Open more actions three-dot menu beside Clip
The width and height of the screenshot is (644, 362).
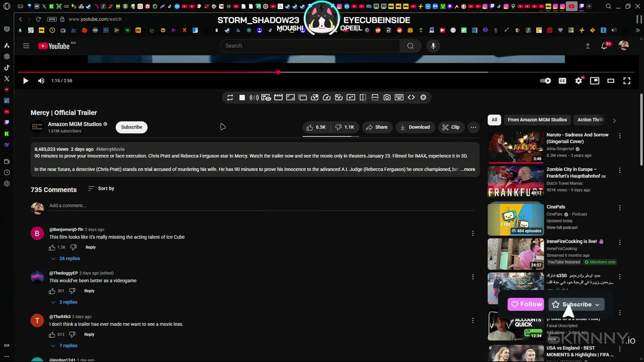[x=473, y=127]
